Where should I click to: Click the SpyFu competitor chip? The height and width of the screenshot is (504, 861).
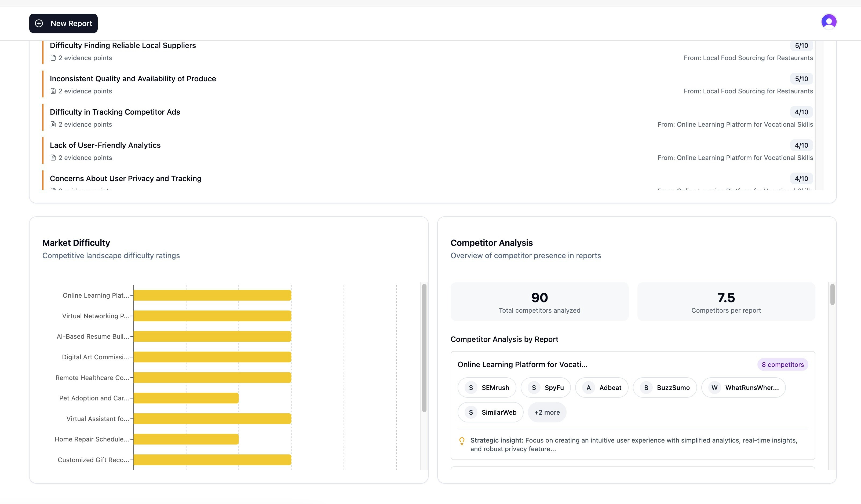coord(545,388)
